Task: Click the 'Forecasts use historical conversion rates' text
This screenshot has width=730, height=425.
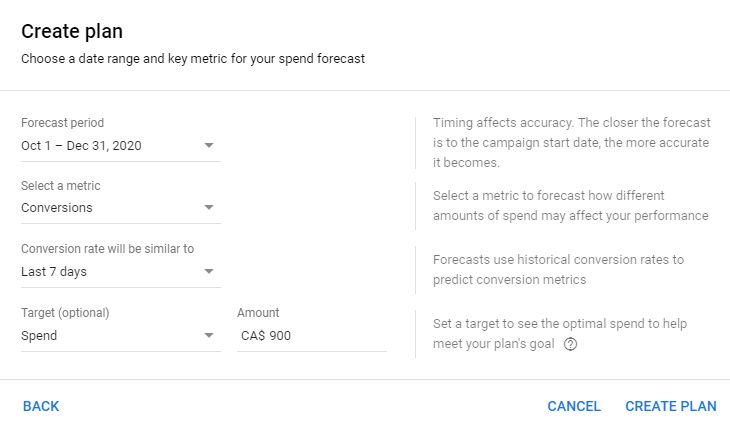Action: click(x=558, y=269)
